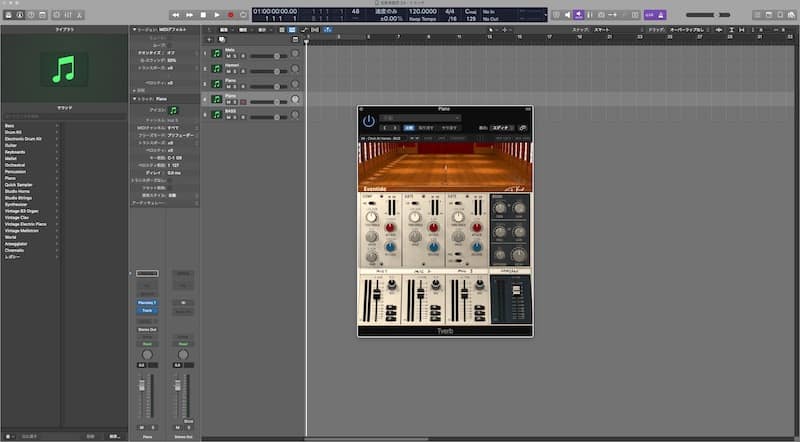Add a new track with plus button
Screen dimensions: 800x442
(209, 39)
